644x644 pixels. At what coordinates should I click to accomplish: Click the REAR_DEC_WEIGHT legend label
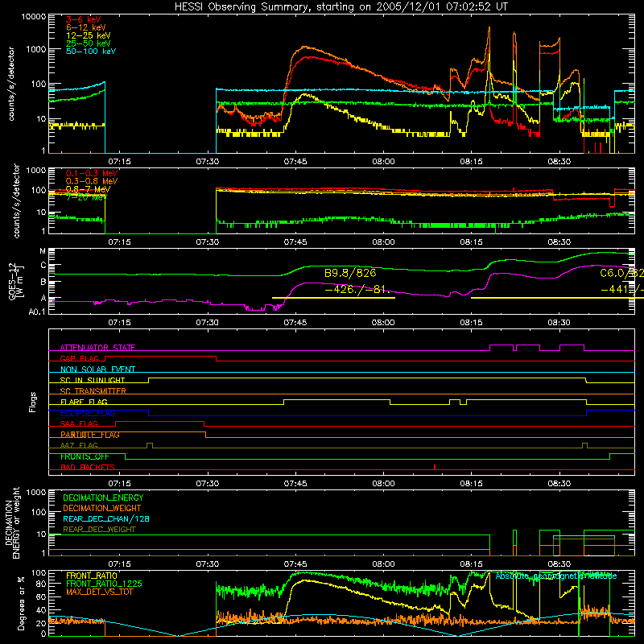pyautogui.click(x=99, y=530)
